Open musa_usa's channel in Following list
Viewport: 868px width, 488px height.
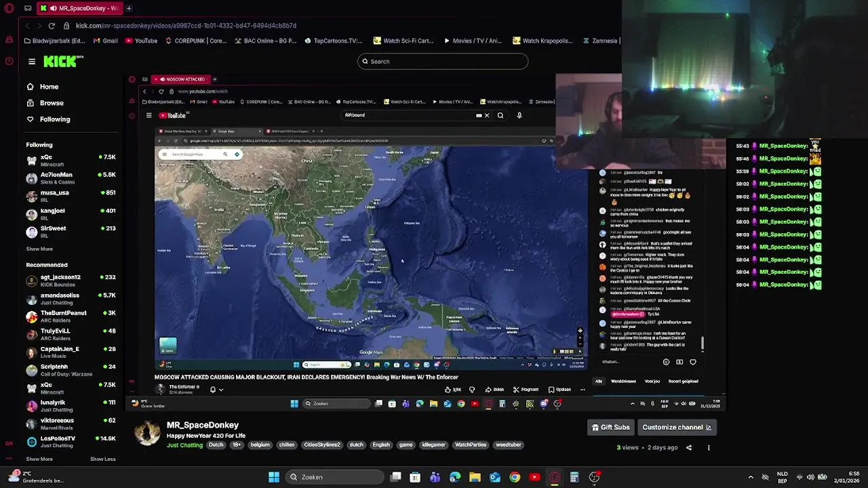click(x=71, y=196)
